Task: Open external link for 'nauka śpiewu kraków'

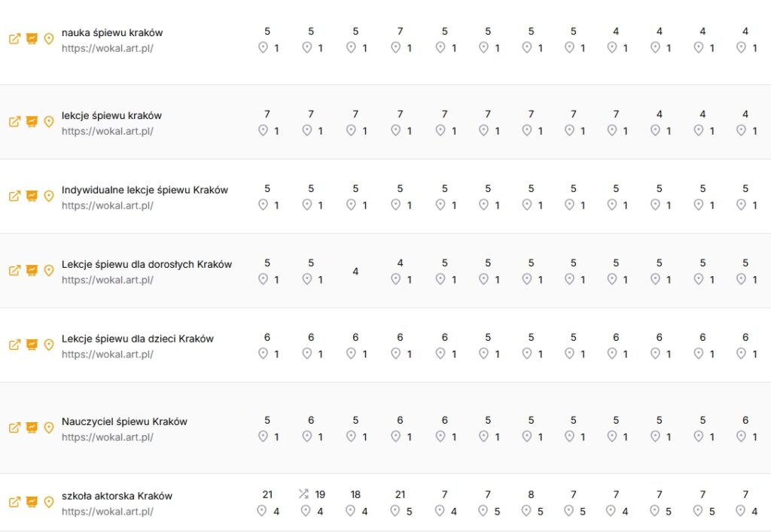Action: tap(14, 39)
